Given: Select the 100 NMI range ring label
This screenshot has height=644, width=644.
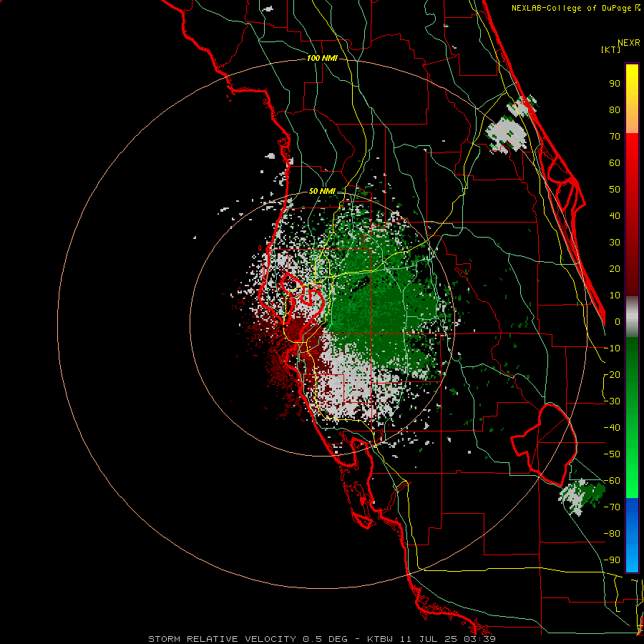Looking at the screenshot, I should click(322, 59).
